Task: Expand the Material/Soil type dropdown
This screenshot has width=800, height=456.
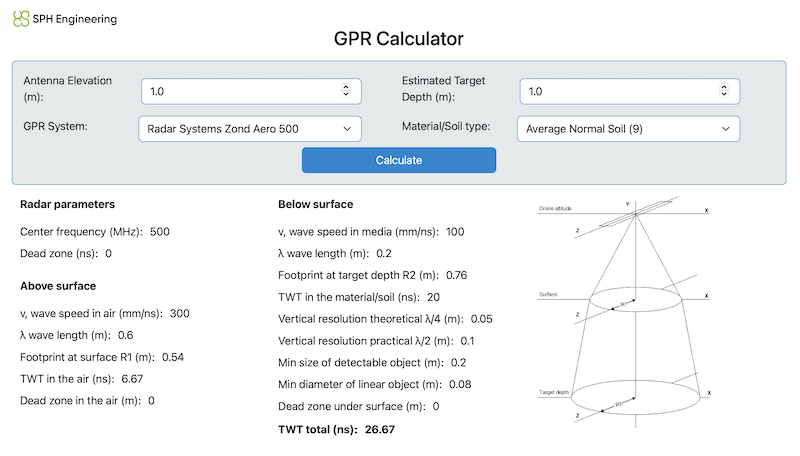Action: [x=628, y=129]
